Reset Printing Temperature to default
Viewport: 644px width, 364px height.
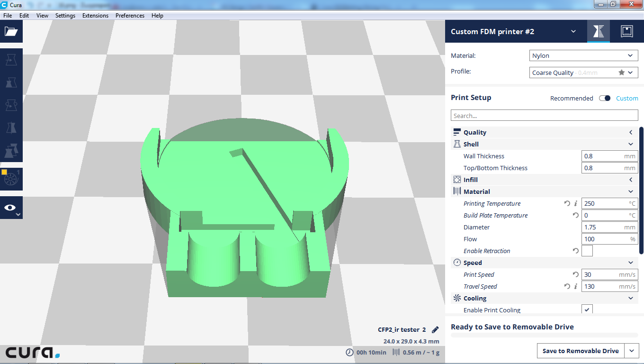click(567, 203)
